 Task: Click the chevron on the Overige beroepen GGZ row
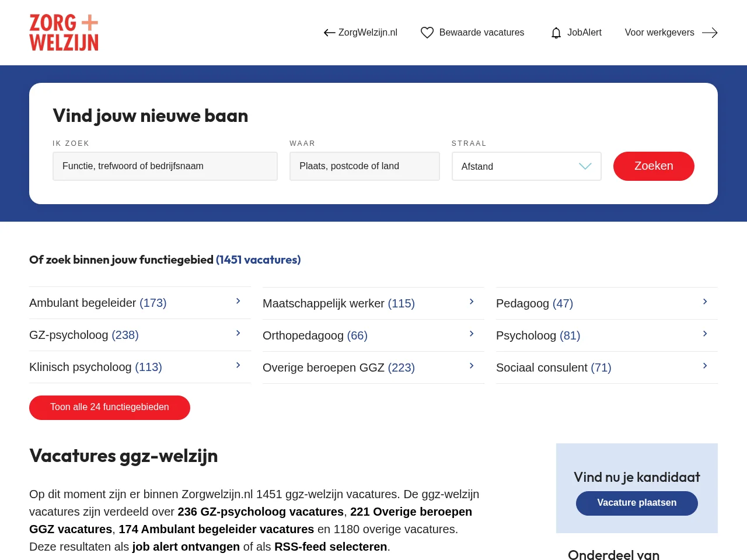coord(472,366)
